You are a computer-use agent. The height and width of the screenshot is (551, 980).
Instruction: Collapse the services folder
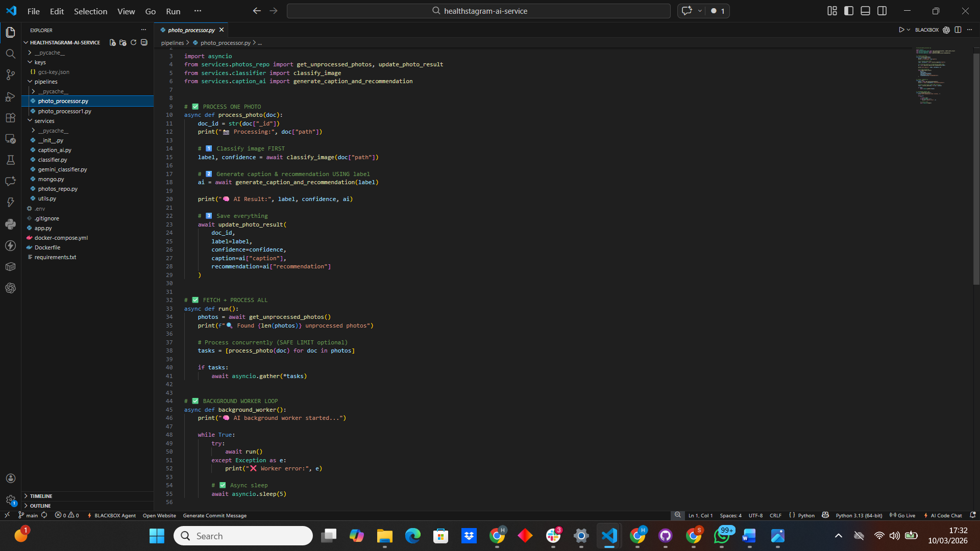(44, 121)
